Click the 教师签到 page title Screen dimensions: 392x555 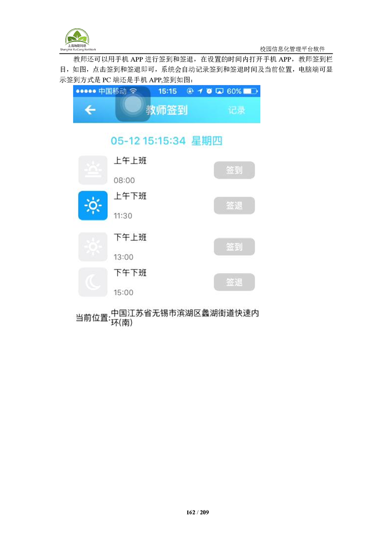pos(167,110)
